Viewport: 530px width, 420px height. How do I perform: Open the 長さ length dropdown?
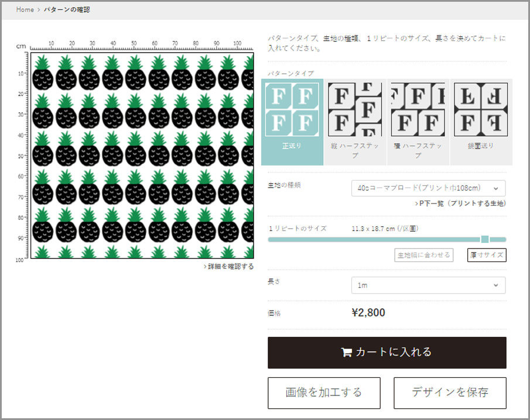pyautogui.click(x=428, y=285)
